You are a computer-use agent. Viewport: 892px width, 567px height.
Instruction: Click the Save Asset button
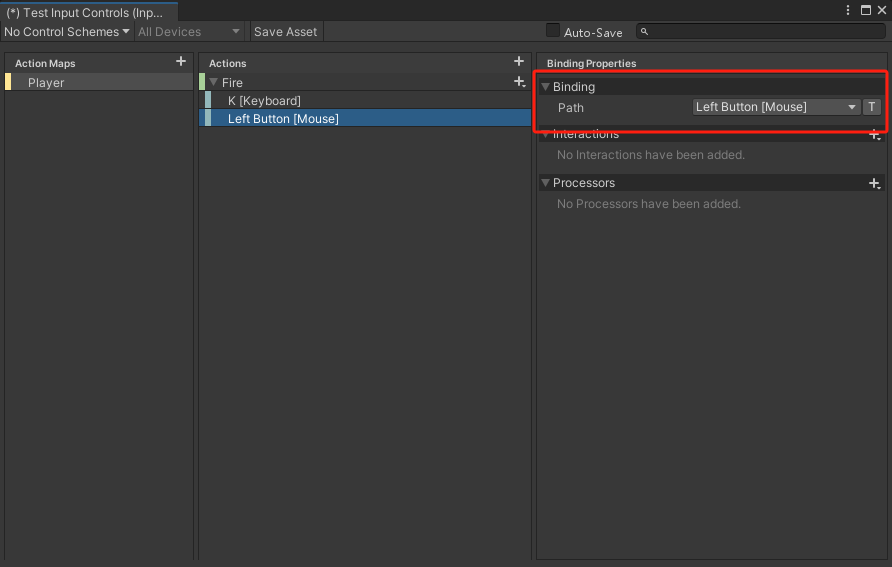[286, 32]
